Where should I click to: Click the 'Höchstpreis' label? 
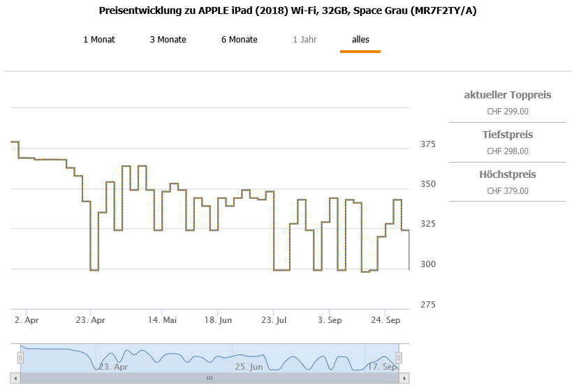click(x=508, y=174)
